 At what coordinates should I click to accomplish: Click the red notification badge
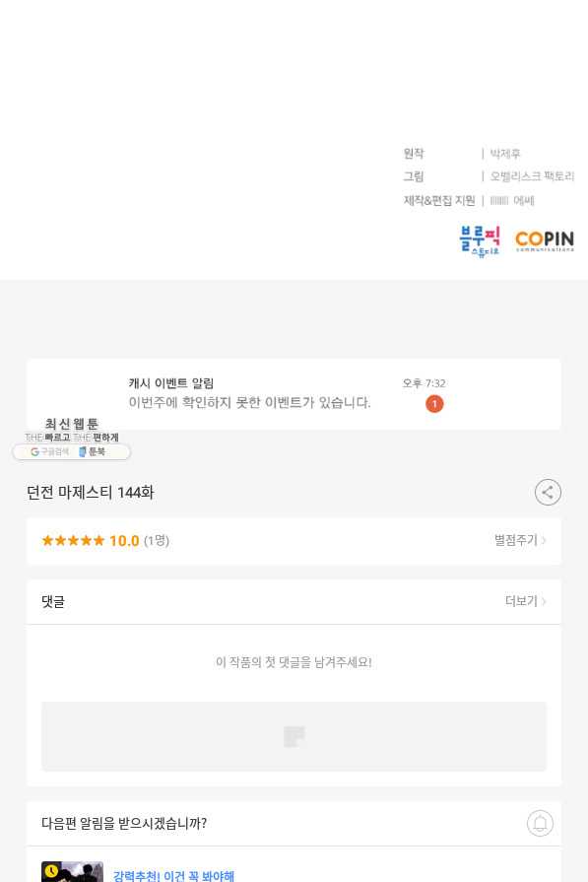[434, 404]
